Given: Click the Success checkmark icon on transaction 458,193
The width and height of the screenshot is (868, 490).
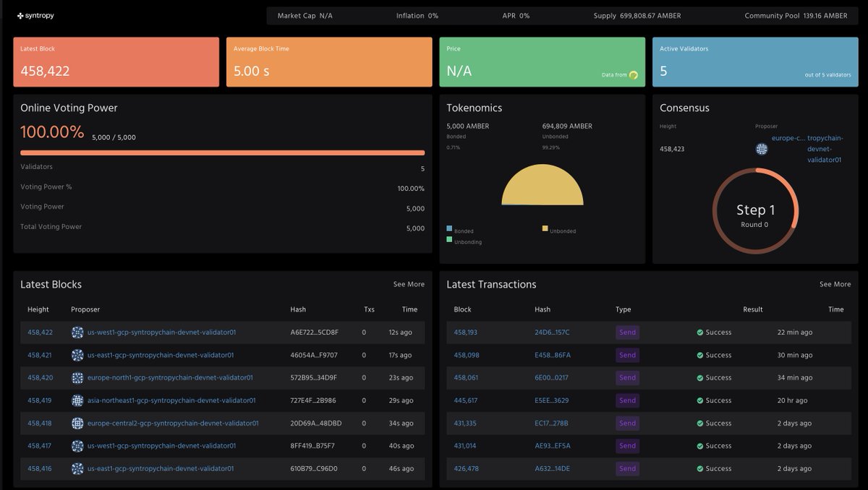Looking at the screenshot, I should (699, 332).
